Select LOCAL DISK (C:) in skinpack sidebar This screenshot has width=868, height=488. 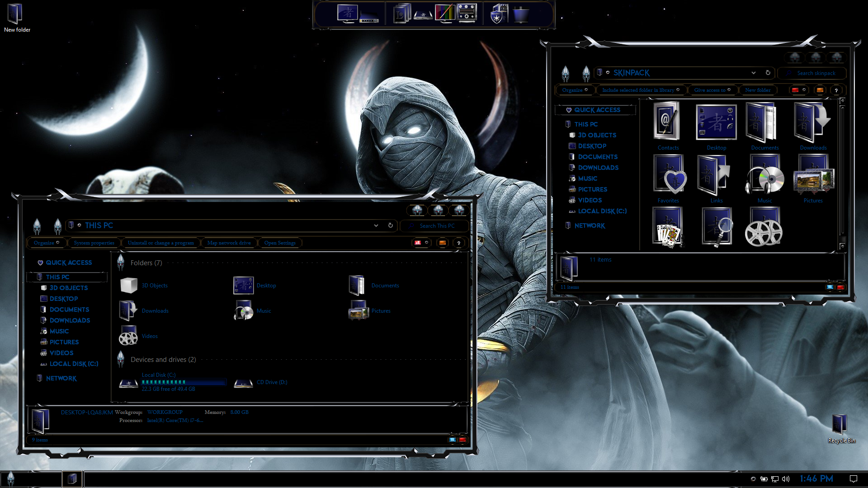coord(602,211)
